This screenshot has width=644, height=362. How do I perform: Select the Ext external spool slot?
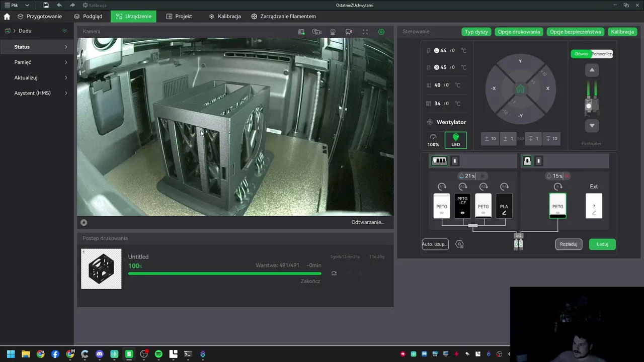click(594, 206)
